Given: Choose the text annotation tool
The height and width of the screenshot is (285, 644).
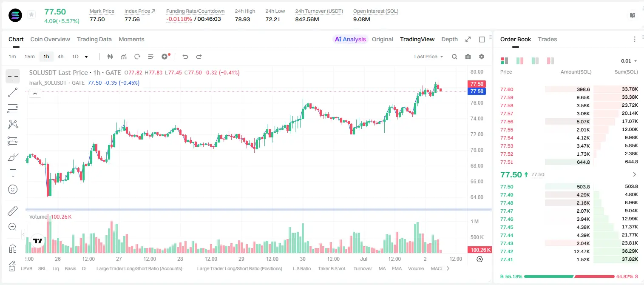Looking at the screenshot, I should coord(13,173).
